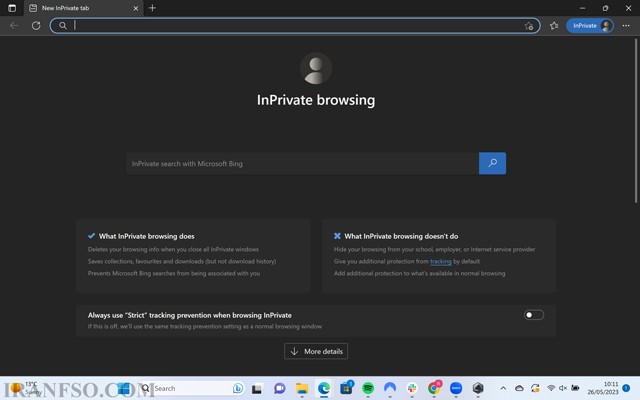Click What InPrivate browsing doesn't do heading
640x400 pixels.
tap(401, 236)
